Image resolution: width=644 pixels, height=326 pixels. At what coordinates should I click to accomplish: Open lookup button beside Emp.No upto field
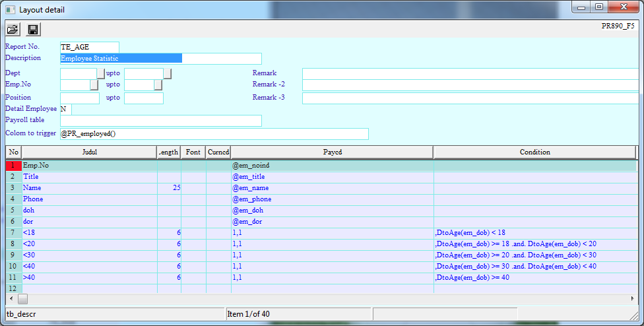click(x=158, y=85)
